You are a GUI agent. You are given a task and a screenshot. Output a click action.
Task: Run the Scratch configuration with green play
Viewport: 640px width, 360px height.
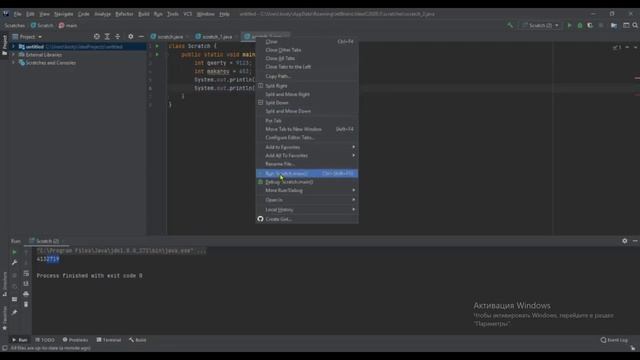coord(569,25)
